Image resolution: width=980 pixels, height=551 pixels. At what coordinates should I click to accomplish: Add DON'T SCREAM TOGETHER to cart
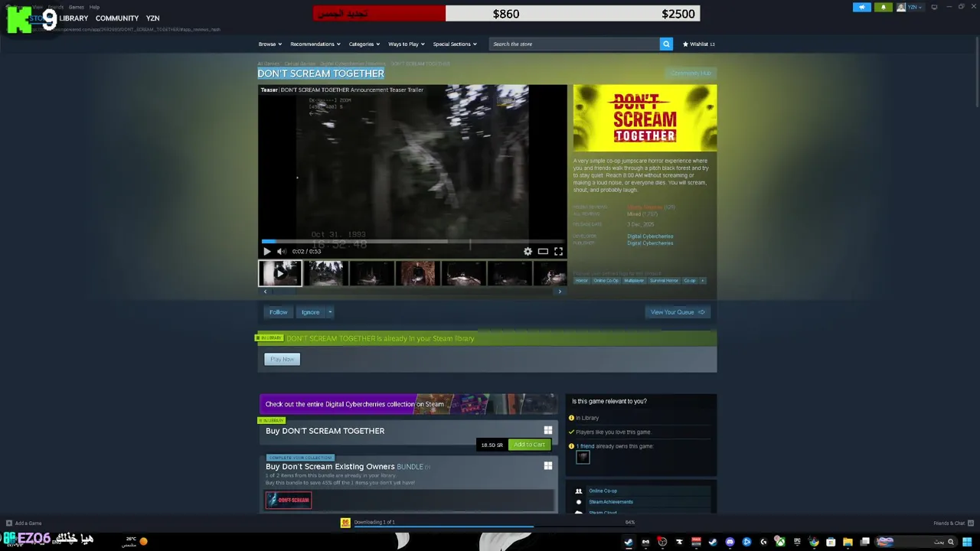pyautogui.click(x=529, y=445)
